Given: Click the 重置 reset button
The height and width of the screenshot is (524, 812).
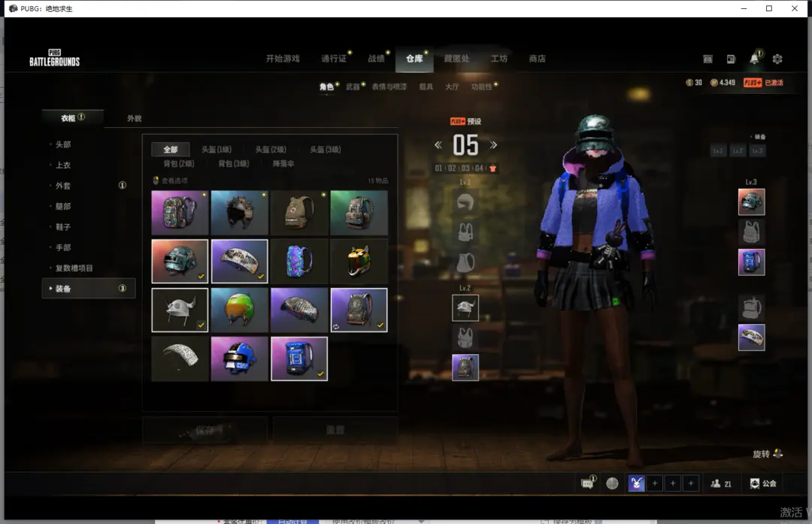Looking at the screenshot, I should [x=335, y=430].
